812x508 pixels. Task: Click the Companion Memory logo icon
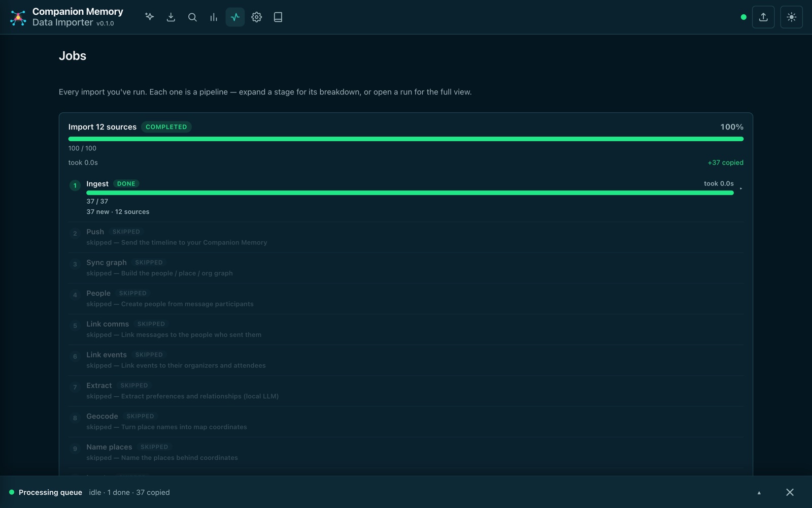18,17
